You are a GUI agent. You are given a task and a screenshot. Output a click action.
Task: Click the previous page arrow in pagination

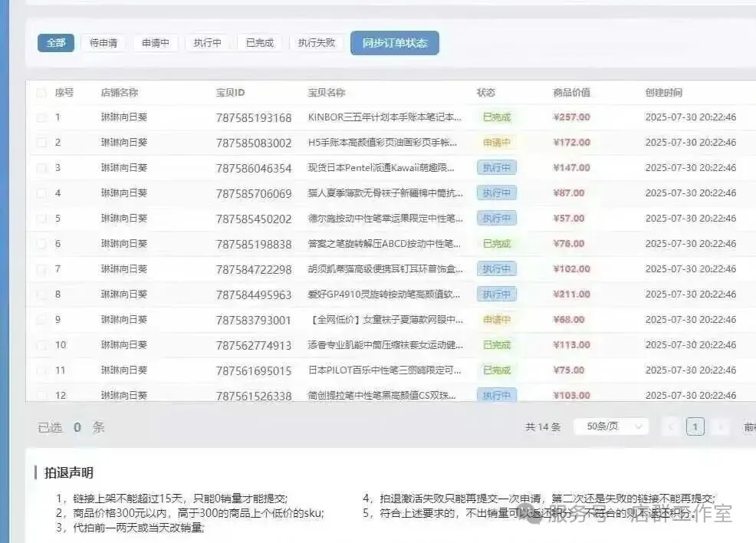click(x=671, y=427)
